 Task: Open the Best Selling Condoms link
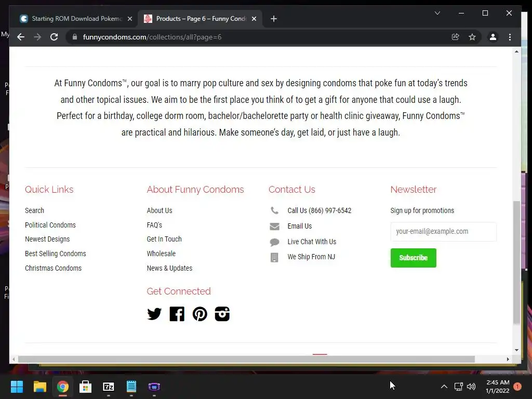tap(55, 254)
